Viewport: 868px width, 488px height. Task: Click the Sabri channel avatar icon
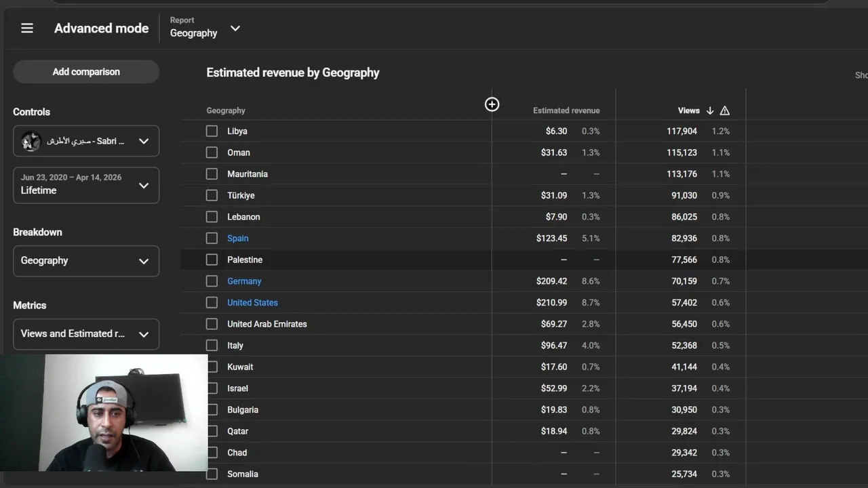[31, 142]
